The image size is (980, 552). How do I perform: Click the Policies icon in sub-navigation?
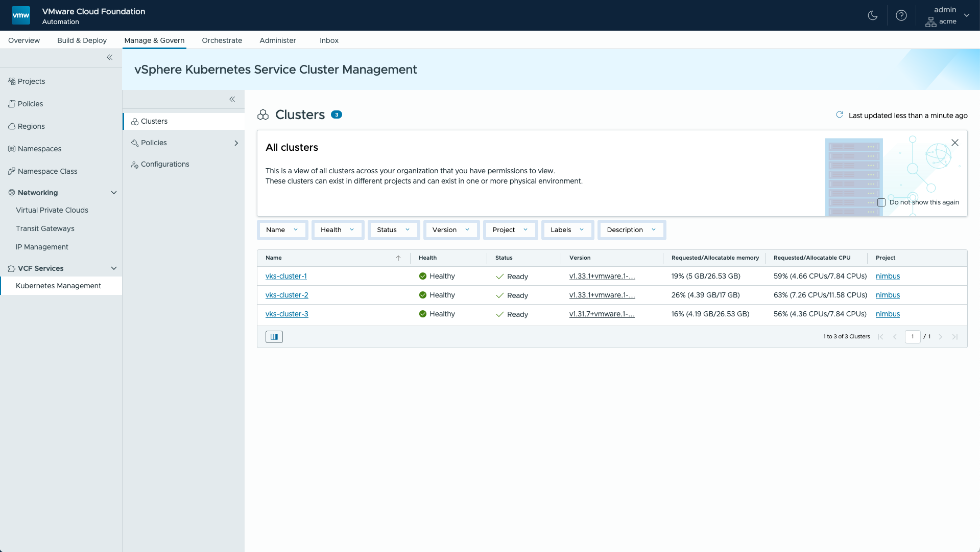(x=135, y=143)
